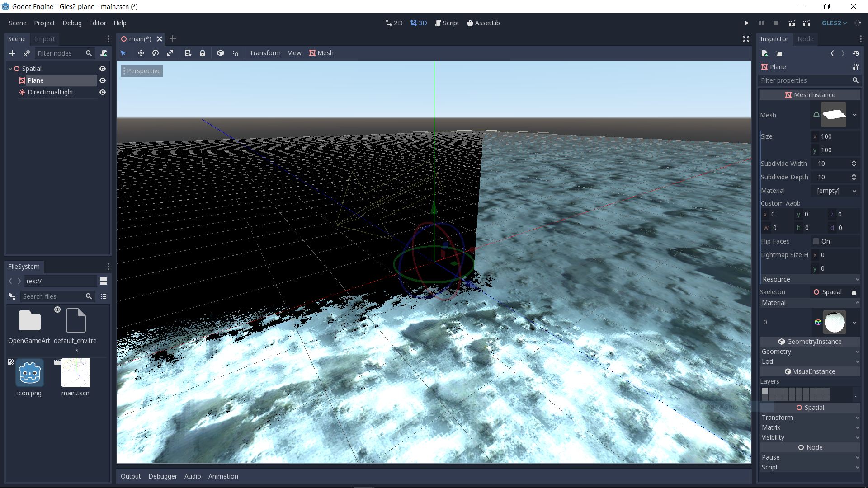Activate the Select mode tool

click(x=123, y=53)
